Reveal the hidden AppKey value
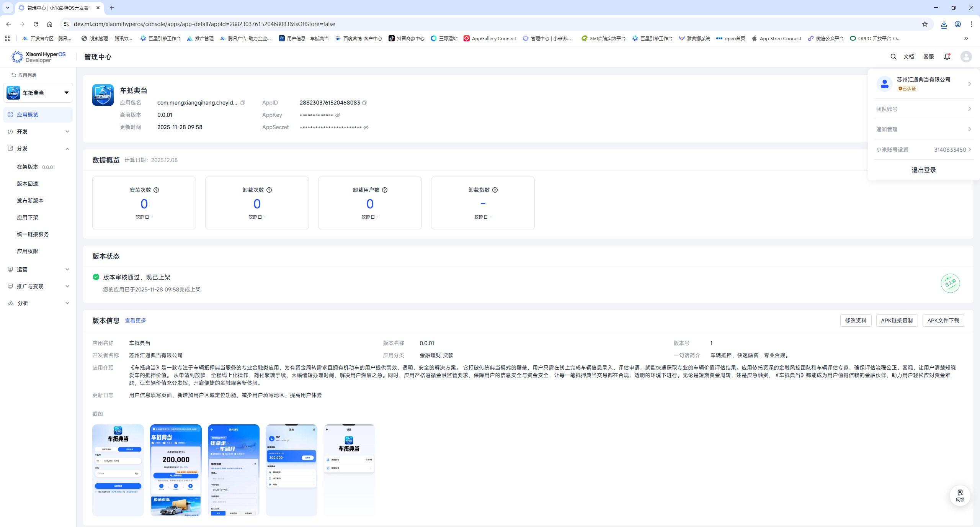980x527 pixels. pos(338,115)
